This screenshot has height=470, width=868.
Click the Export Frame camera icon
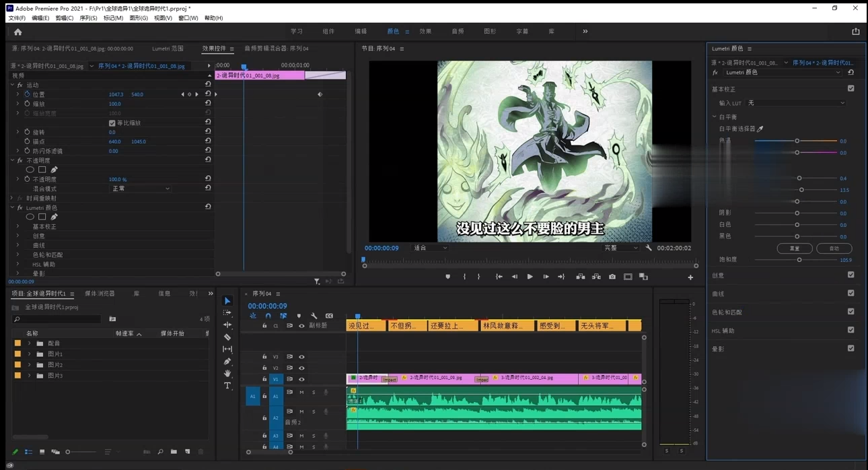click(x=612, y=277)
